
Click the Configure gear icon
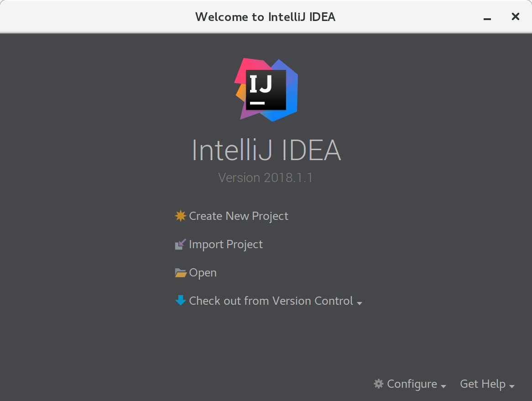pos(379,384)
